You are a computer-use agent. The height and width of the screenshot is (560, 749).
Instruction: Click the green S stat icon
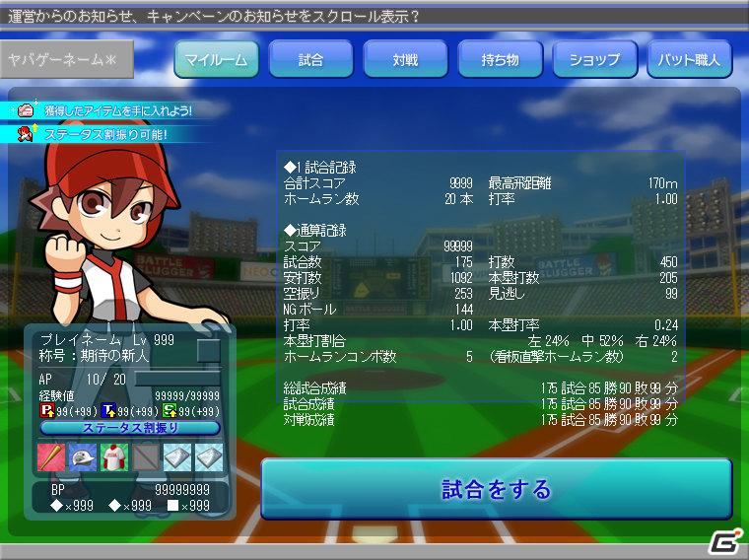(x=170, y=410)
